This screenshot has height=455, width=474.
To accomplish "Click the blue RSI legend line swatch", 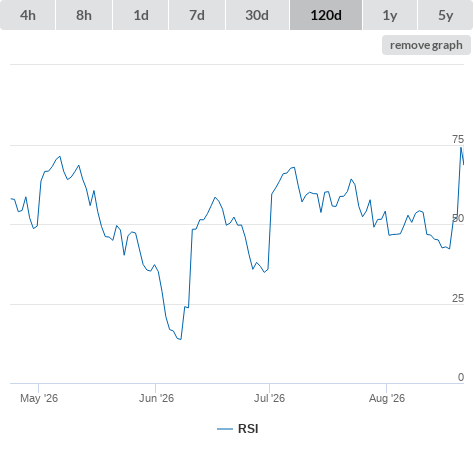I will tap(225, 429).
